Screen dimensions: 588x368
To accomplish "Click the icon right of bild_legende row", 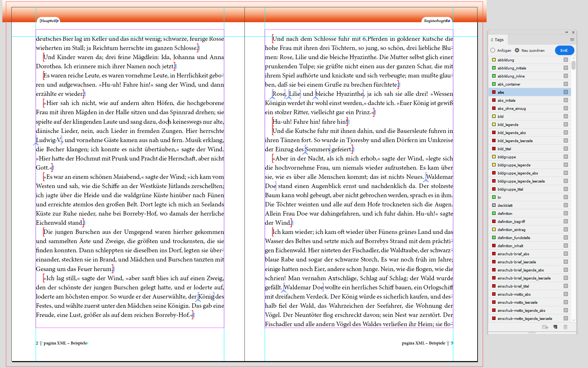I will click(566, 125).
